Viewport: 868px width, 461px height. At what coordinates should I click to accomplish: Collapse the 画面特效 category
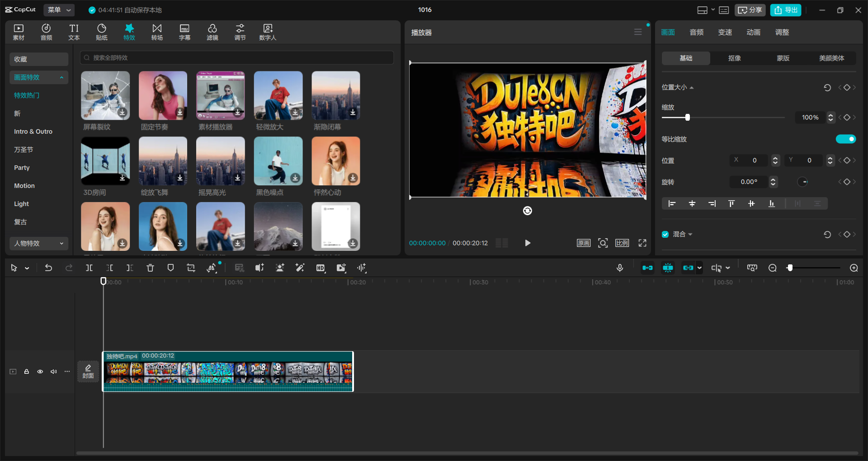(x=39, y=77)
